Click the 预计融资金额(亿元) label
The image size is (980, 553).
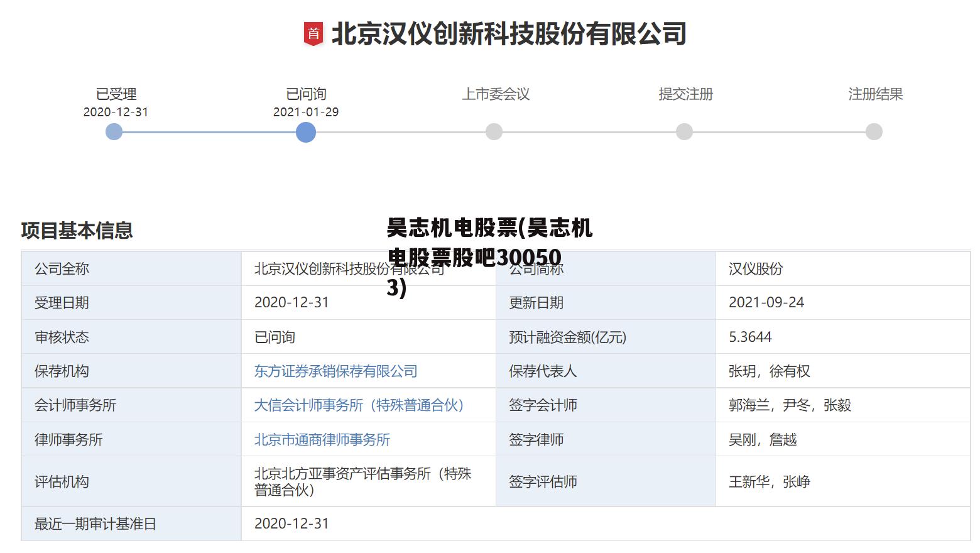567,337
